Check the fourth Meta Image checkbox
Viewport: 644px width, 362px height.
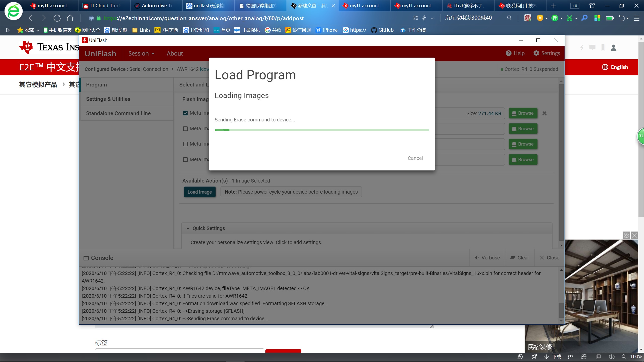(185, 160)
